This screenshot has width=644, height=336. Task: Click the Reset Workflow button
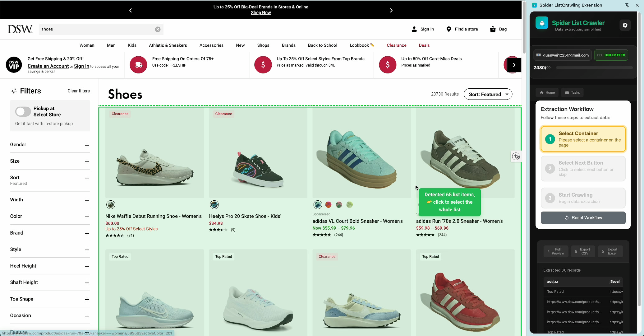click(x=583, y=218)
